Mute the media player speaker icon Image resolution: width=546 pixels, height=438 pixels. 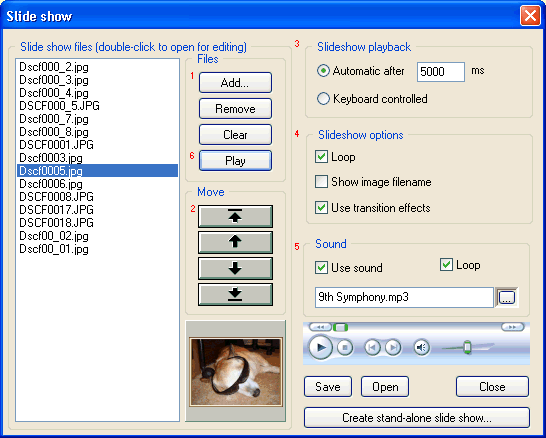(421, 347)
